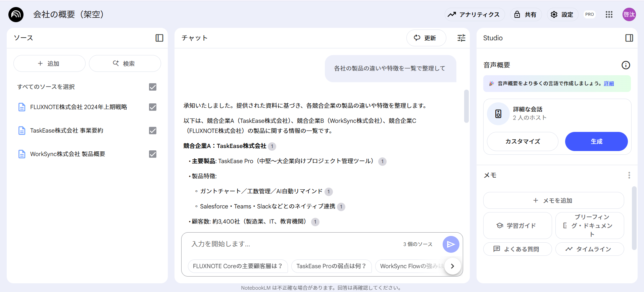Open chat configuration sliders icon

click(461, 38)
